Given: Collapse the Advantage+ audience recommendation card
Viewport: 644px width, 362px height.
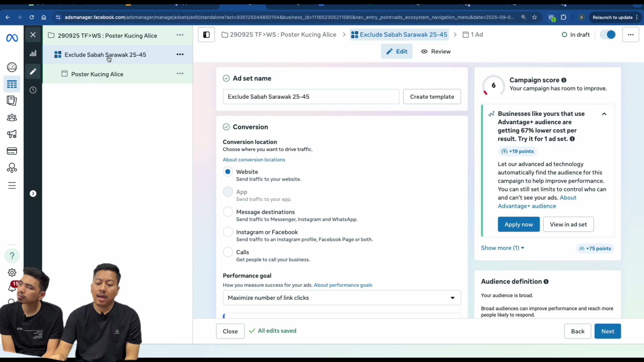Looking at the screenshot, I should pyautogui.click(x=604, y=114).
